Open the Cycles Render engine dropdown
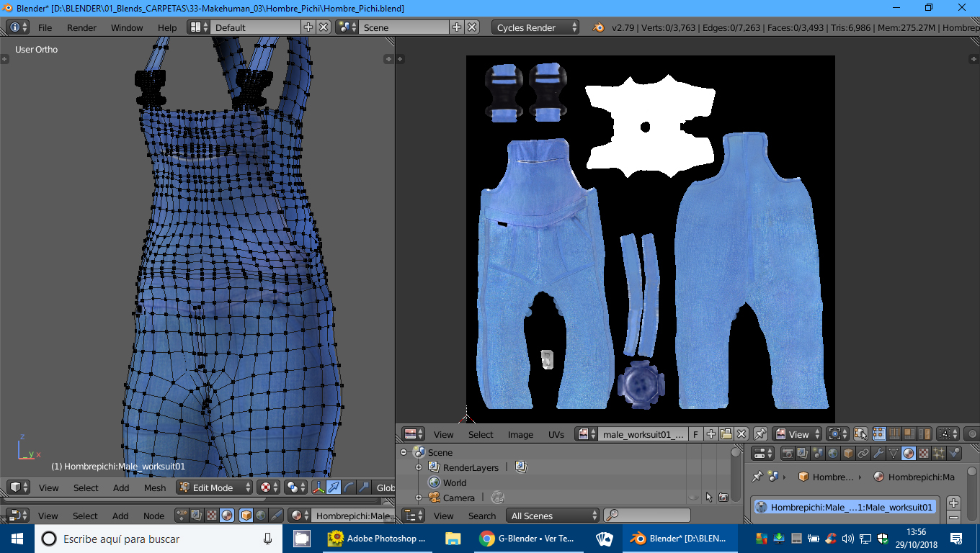This screenshot has width=980, height=553. coord(535,27)
